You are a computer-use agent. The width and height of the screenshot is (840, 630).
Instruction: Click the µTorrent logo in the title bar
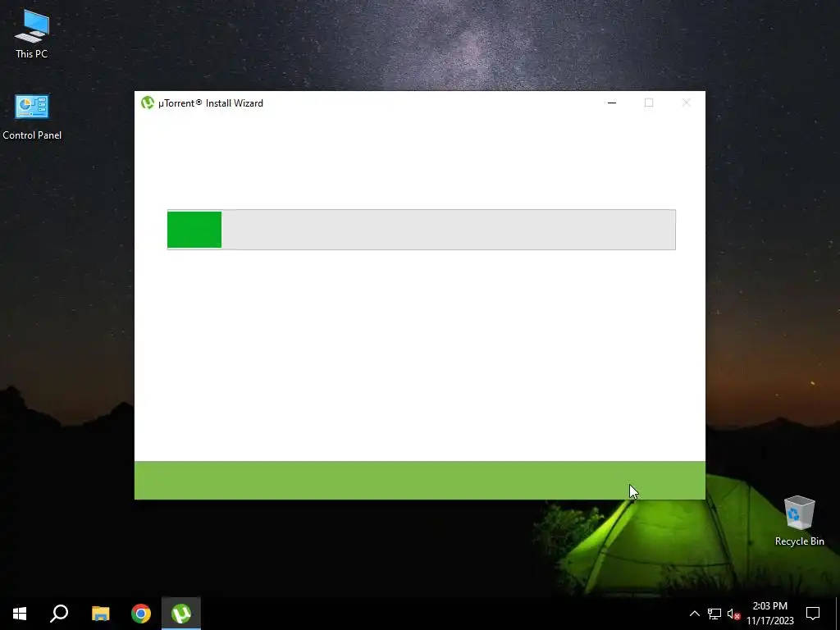pyautogui.click(x=148, y=103)
